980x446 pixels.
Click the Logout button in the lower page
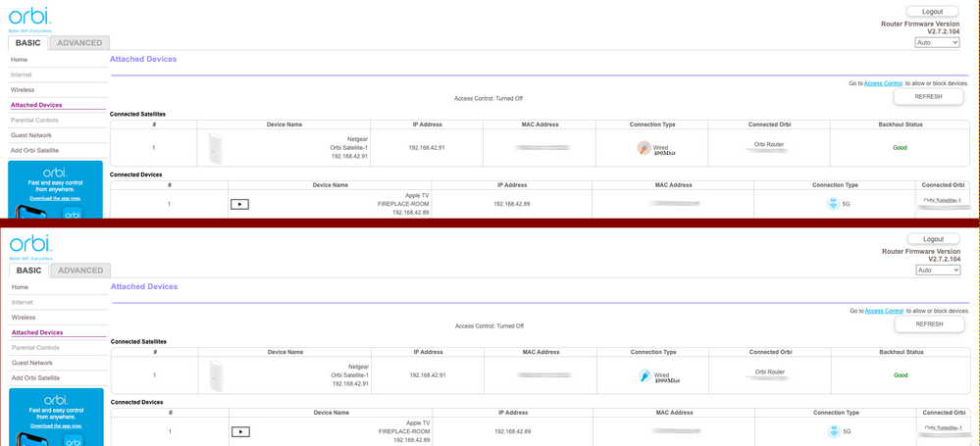[x=933, y=238]
